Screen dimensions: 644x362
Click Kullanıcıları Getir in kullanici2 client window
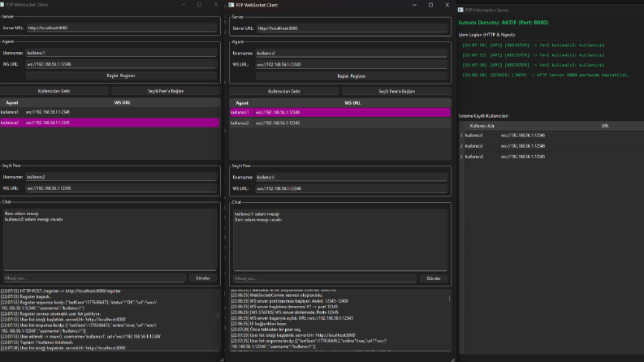tap(284, 92)
